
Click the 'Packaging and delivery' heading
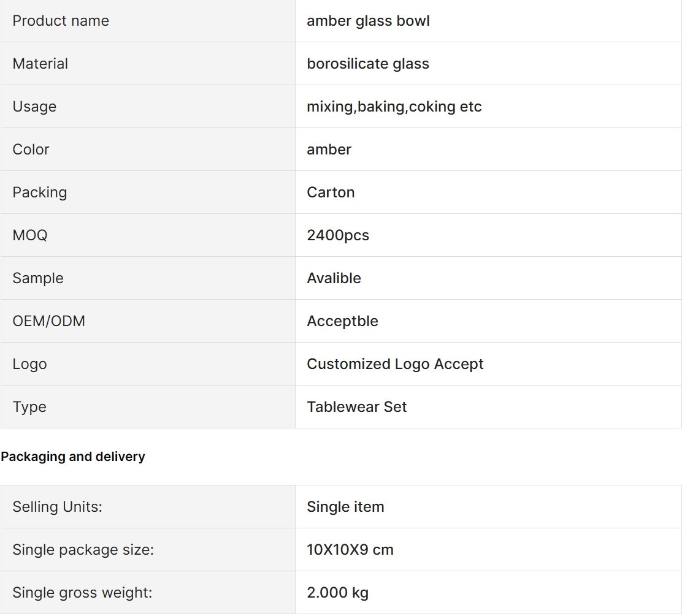[x=72, y=457]
